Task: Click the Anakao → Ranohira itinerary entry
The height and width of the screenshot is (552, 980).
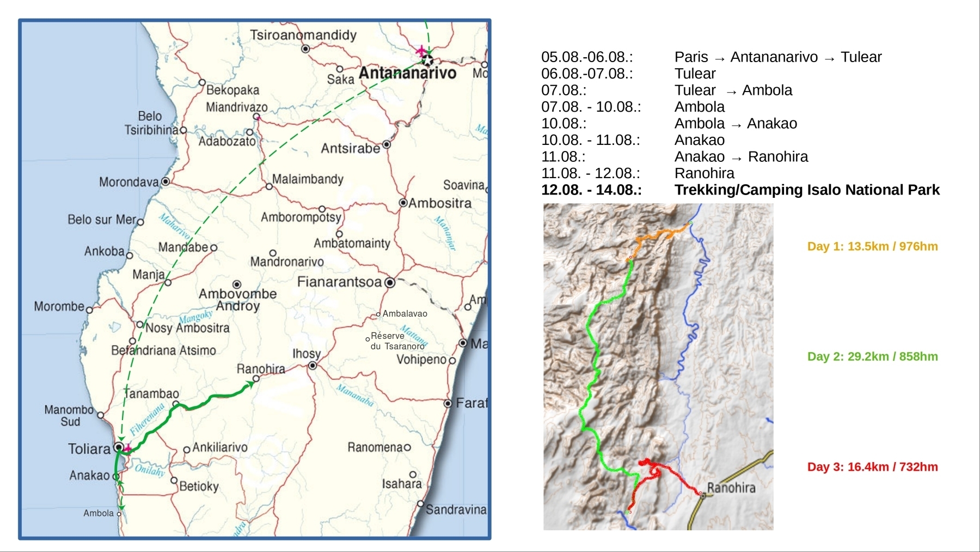Action: click(x=741, y=157)
